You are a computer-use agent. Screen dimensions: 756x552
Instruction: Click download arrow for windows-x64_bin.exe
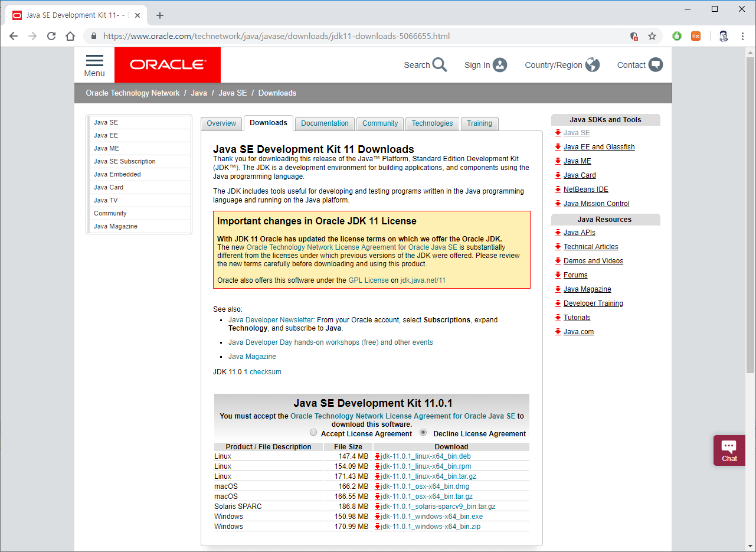click(377, 517)
